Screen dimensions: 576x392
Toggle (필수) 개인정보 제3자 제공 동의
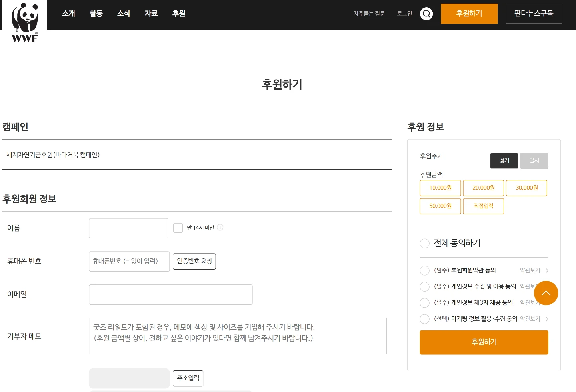click(424, 303)
